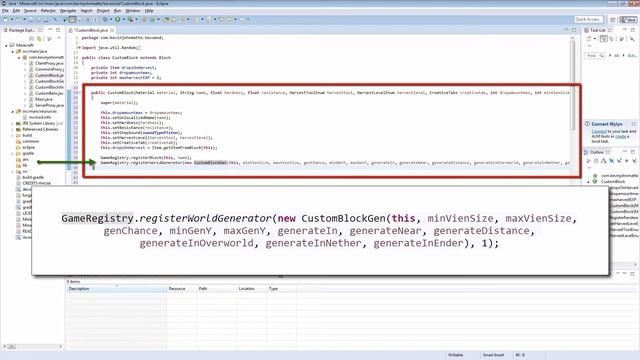Viewport: 640px width, 360px height.
Task: Click the create link in Connect Mylyn
Action: pos(620,136)
